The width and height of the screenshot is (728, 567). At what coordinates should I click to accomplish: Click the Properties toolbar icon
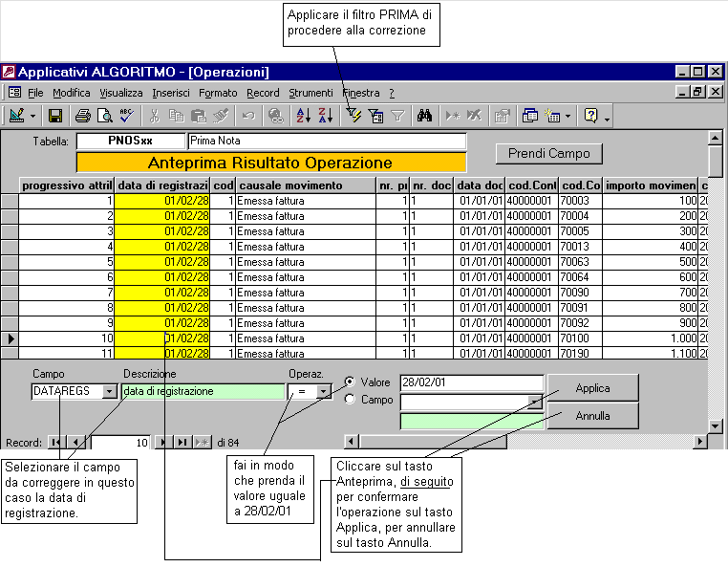[x=502, y=116]
